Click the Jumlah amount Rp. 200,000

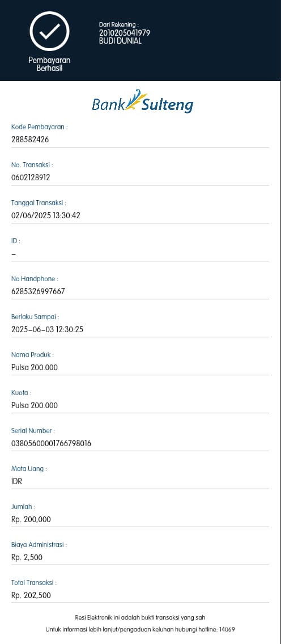coord(31,519)
